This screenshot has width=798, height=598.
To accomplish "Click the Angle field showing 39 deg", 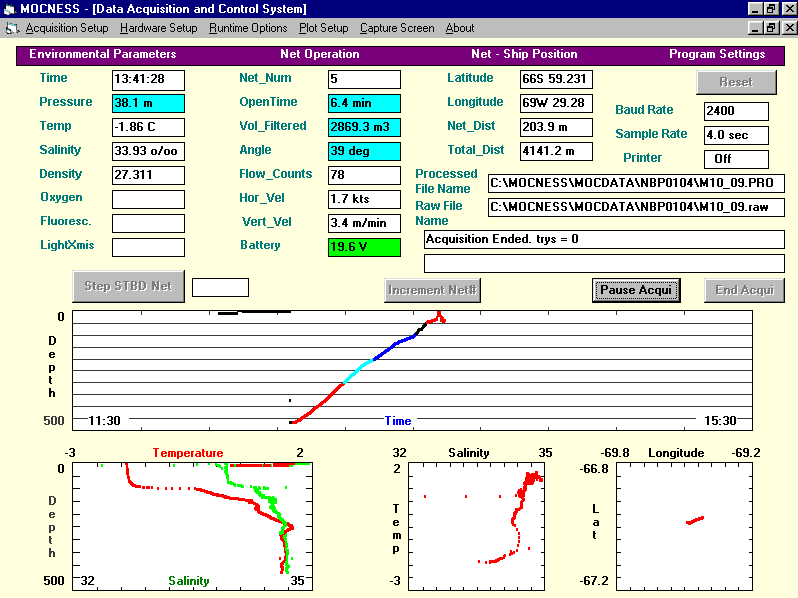I will [364, 151].
